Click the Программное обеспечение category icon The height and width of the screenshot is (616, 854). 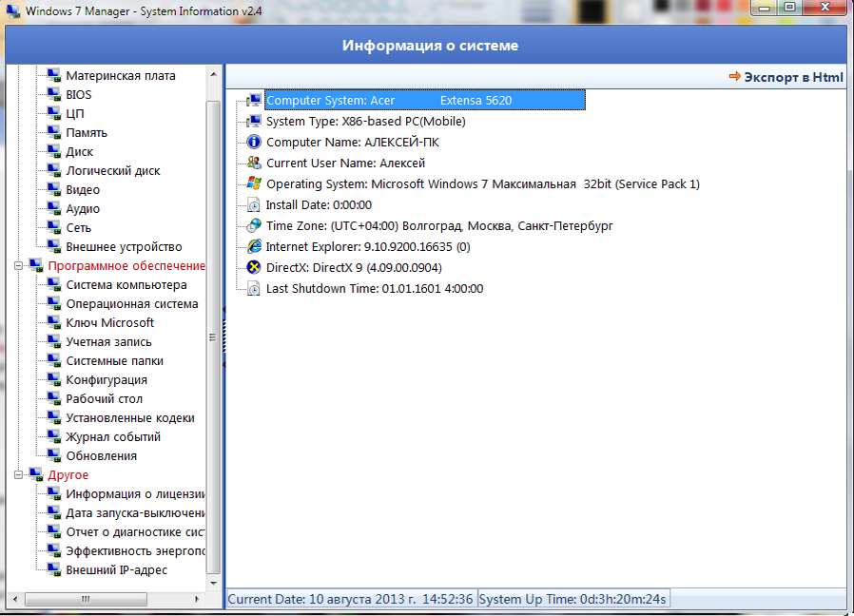pyautogui.click(x=36, y=266)
